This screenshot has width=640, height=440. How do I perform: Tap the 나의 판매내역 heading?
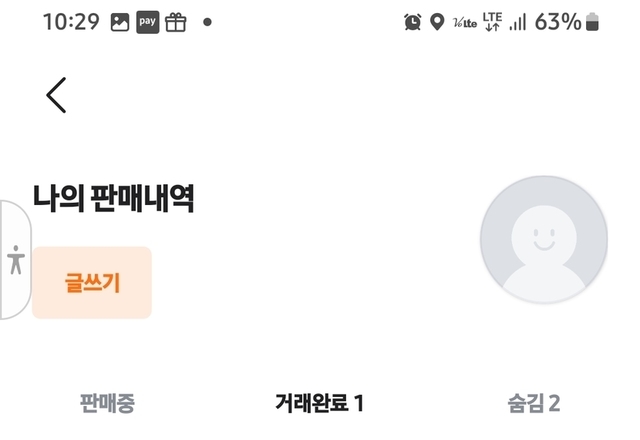pos(113,199)
